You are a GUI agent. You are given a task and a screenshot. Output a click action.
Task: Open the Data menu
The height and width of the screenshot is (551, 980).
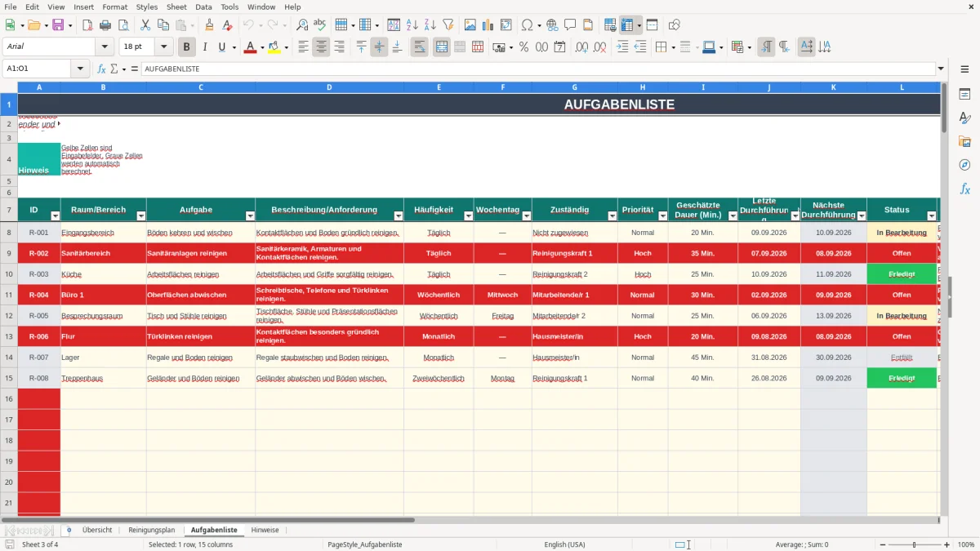click(x=203, y=7)
